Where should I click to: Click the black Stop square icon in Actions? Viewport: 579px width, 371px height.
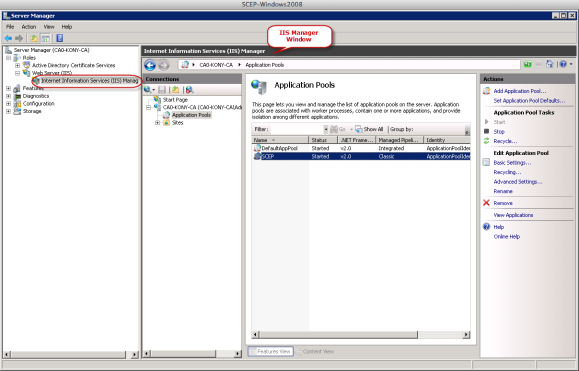click(487, 131)
